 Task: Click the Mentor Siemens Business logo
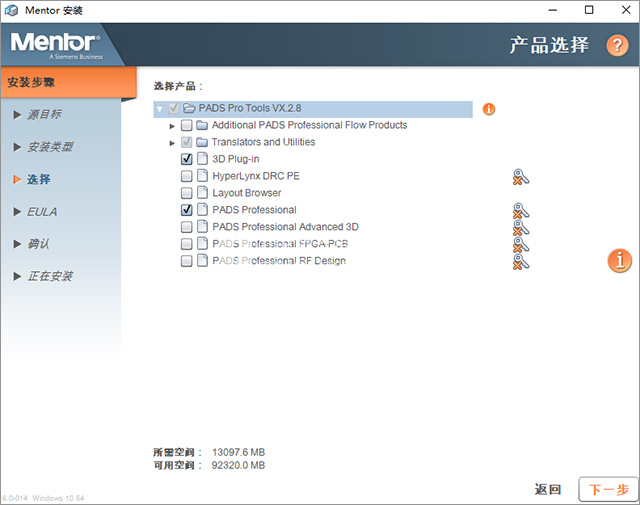point(56,45)
